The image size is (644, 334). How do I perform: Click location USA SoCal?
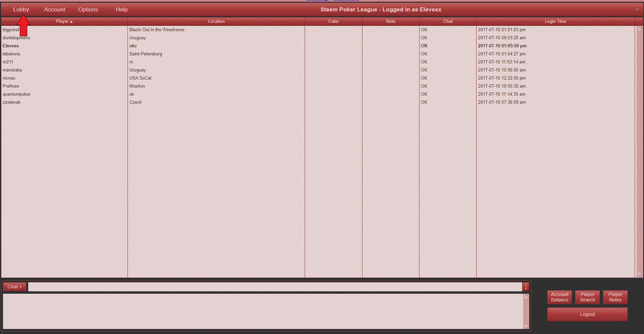click(140, 78)
